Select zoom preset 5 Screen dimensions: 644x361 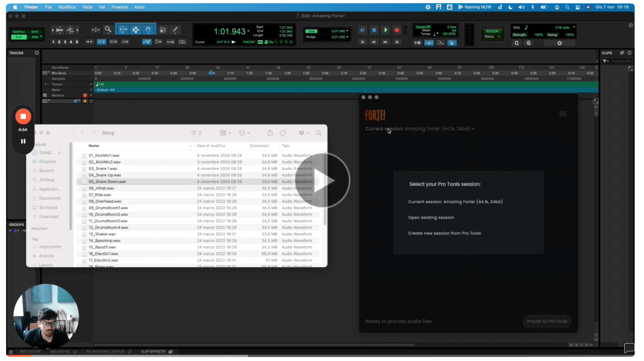(x=77, y=42)
